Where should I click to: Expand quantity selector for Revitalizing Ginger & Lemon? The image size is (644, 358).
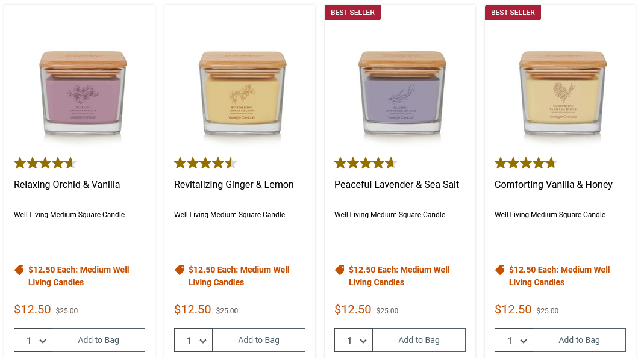[x=194, y=340]
